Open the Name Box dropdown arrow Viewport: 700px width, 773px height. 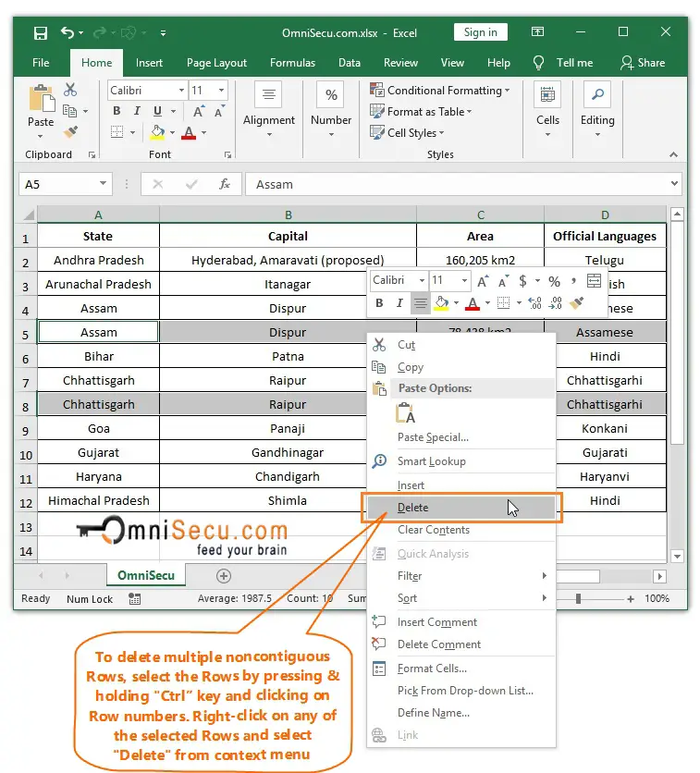click(x=103, y=183)
